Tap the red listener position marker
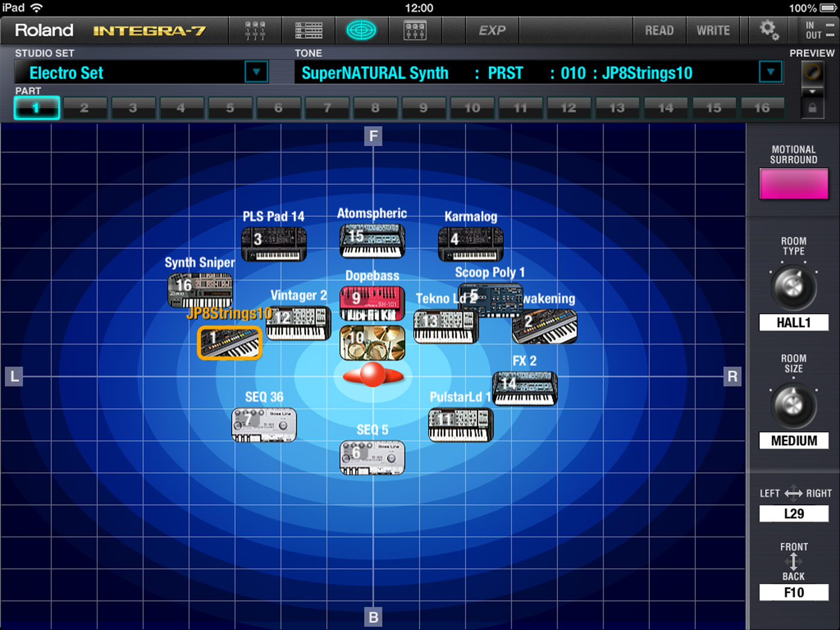840x630 pixels. pos(373,375)
